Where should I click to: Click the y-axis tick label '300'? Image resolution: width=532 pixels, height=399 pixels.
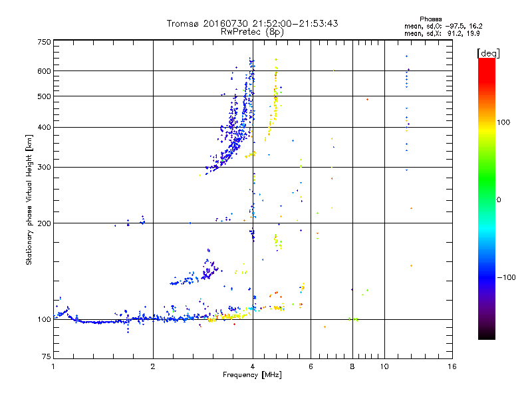tap(44, 168)
